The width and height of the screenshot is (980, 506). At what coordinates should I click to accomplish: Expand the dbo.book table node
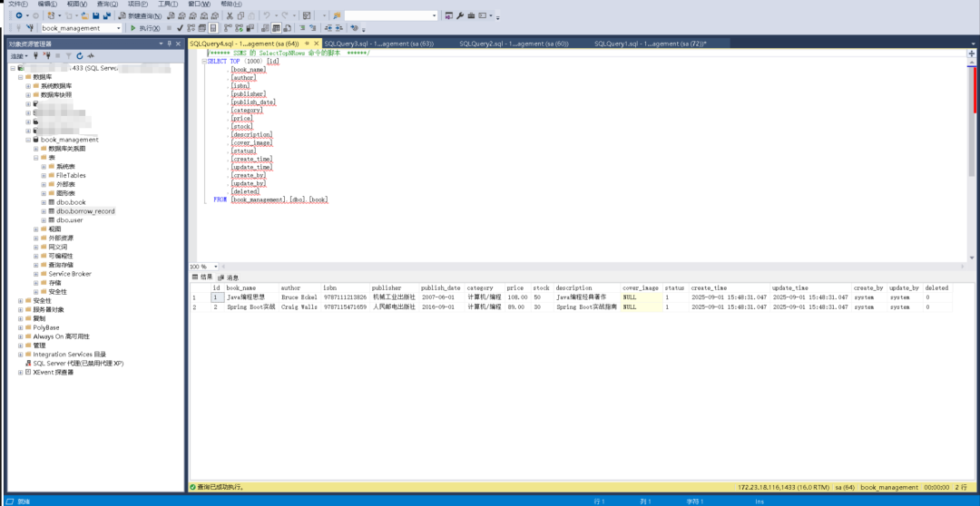click(x=44, y=202)
